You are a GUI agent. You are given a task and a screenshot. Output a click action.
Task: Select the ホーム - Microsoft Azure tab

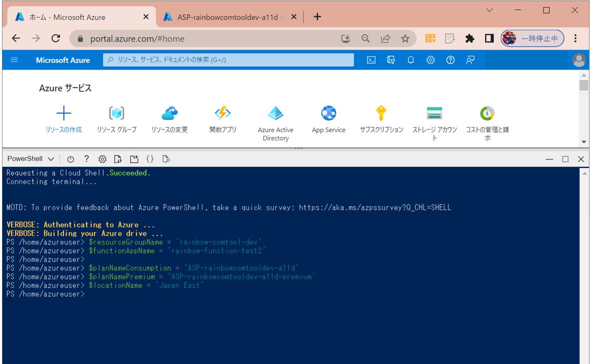tap(80, 17)
